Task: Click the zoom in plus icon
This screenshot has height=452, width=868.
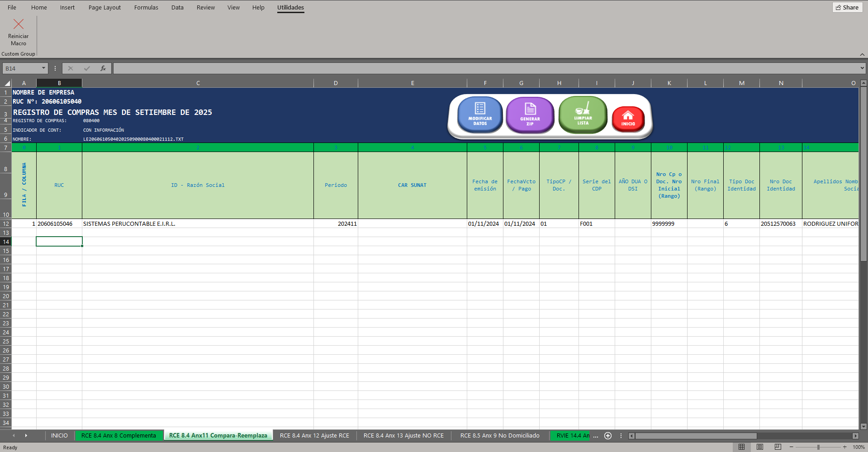Action: tap(844, 447)
